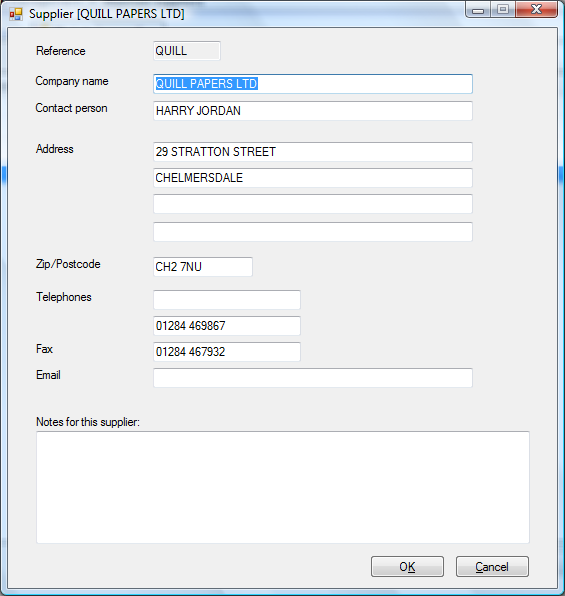
Task: Focus the empty Email field
Action: pos(313,378)
